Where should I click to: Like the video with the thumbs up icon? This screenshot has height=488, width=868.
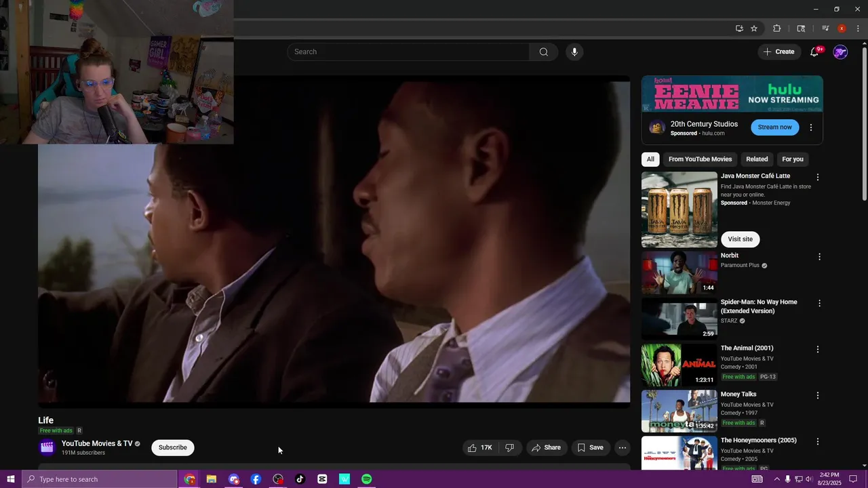click(x=479, y=447)
